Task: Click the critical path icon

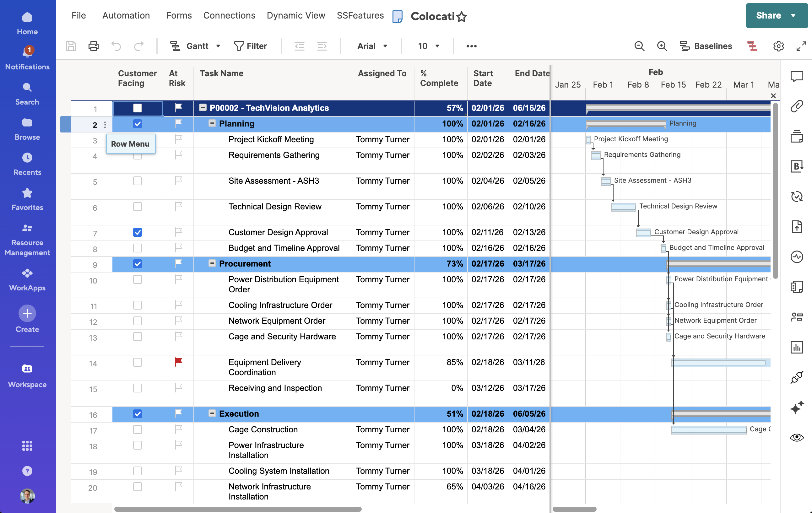Action: (752, 46)
